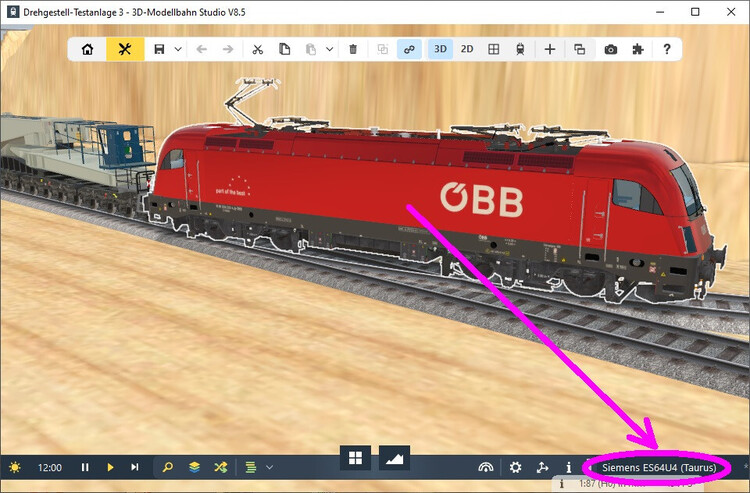750x493 pixels.
Task: Click the Siemens ES64U4 (Taurus) object name
Action: (x=659, y=468)
